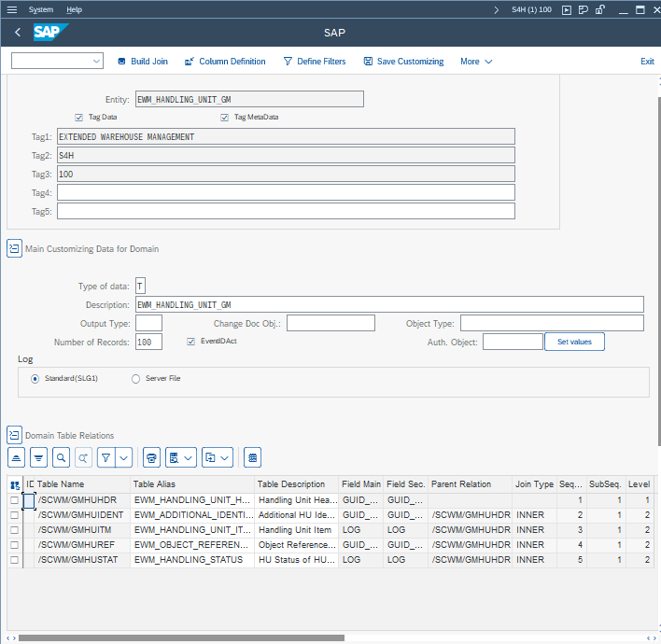Toggle the Tag Data checkbox
Image resolution: width=661 pixels, height=644 pixels.
79,118
